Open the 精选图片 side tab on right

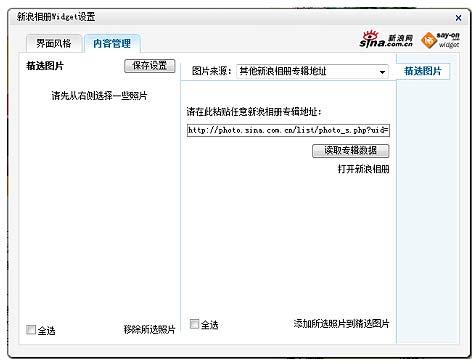tap(423, 71)
